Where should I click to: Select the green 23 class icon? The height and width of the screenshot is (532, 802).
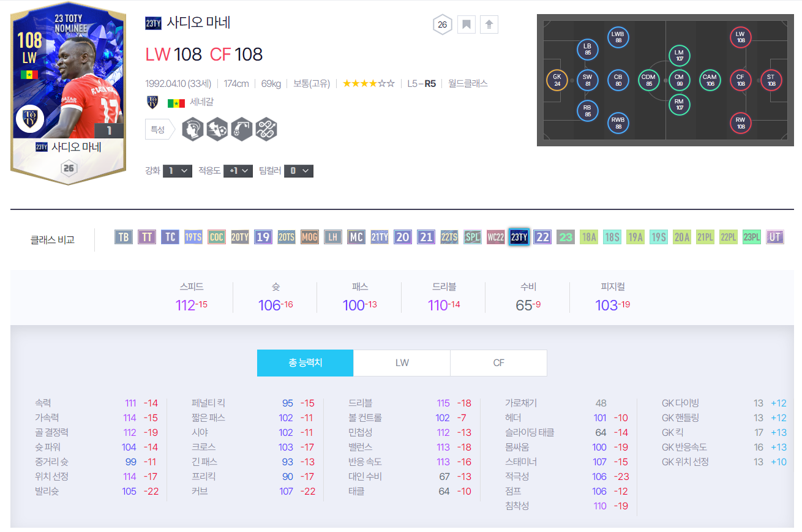point(566,237)
